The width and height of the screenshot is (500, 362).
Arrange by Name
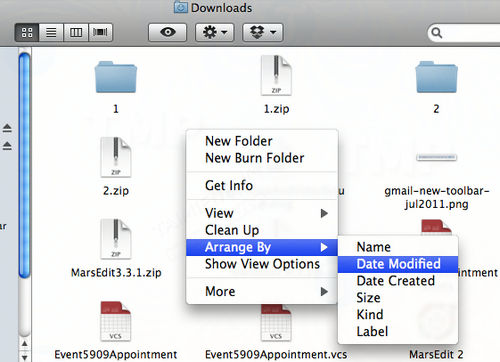click(398, 247)
